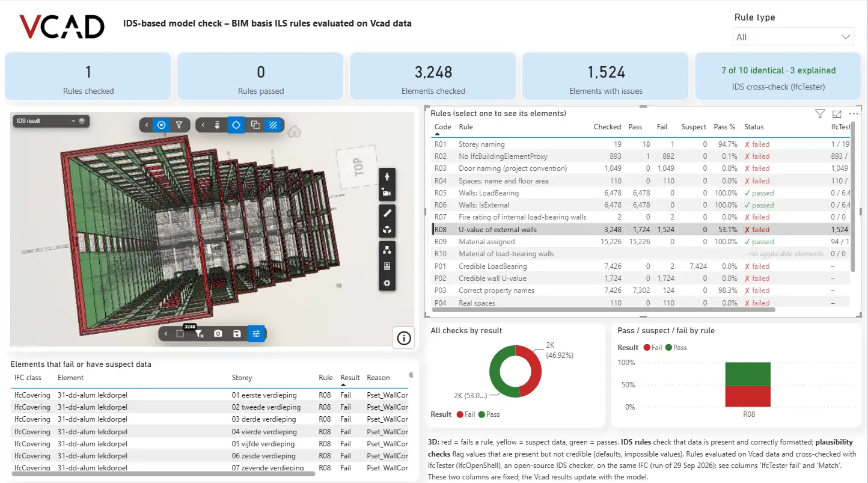Click the home view icon in 3D viewer
Image resolution: width=868 pixels, height=483 pixels.
pos(294,131)
